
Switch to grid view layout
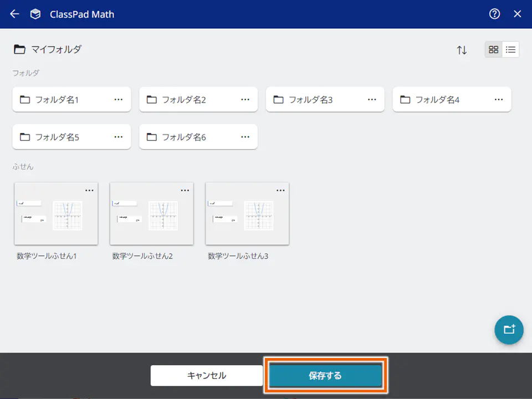(493, 49)
